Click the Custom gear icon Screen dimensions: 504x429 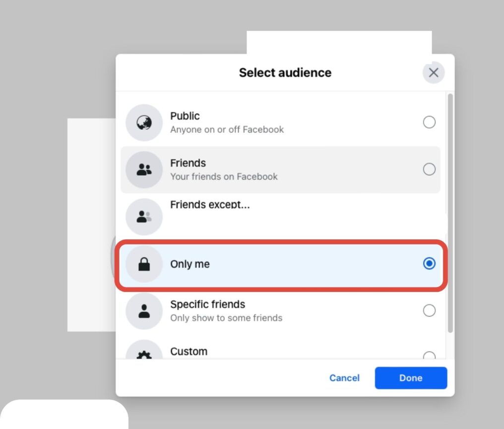(143, 355)
